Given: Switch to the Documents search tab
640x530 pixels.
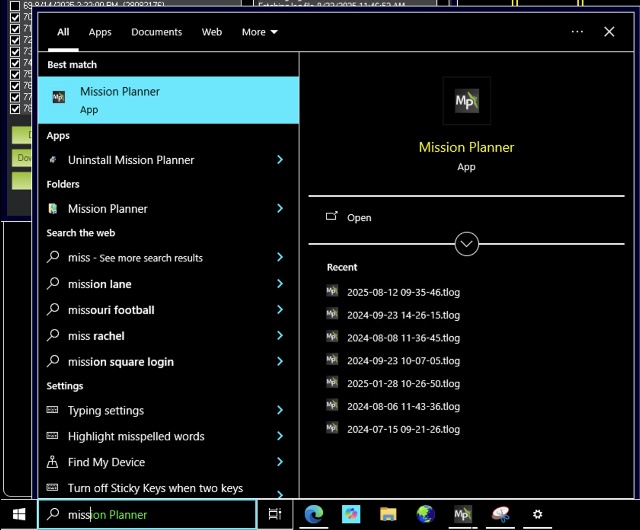Looking at the screenshot, I should pyautogui.click(x=156, y=32).
